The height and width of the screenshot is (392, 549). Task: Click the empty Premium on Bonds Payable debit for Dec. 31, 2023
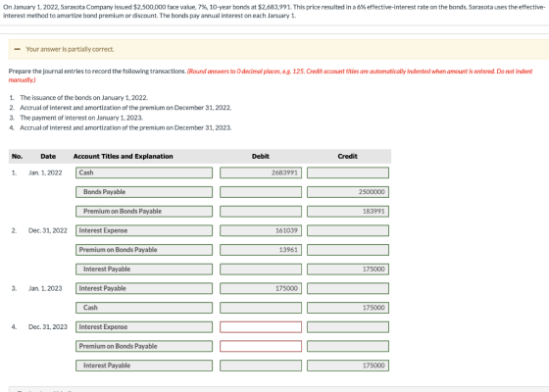point(261,346)
